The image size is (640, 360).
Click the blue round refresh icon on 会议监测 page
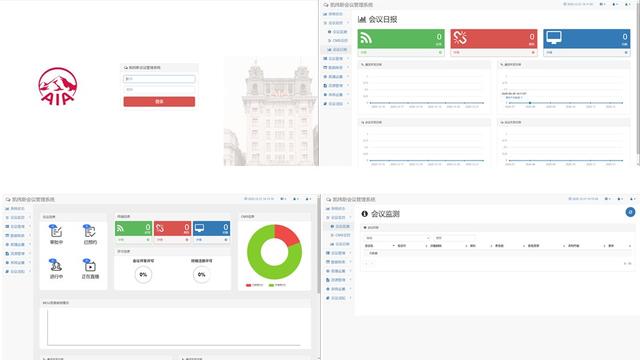coord(630,212)
